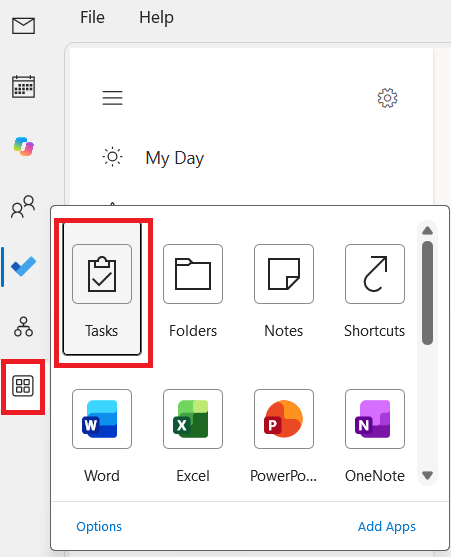This screenshot has height=558, width=451.
Task: Open the Calendar view in sidebar
Action: click(23, 86)
